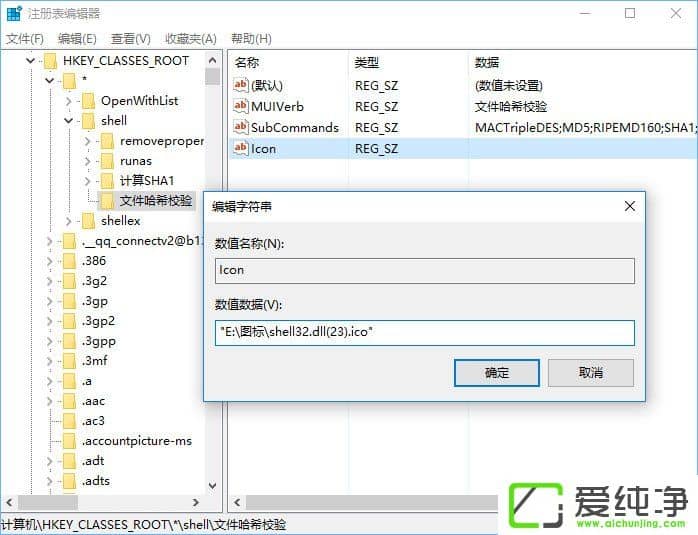Expand the 计算SHA1 key
The image size is (698, 535).
(x=88, y=181)
